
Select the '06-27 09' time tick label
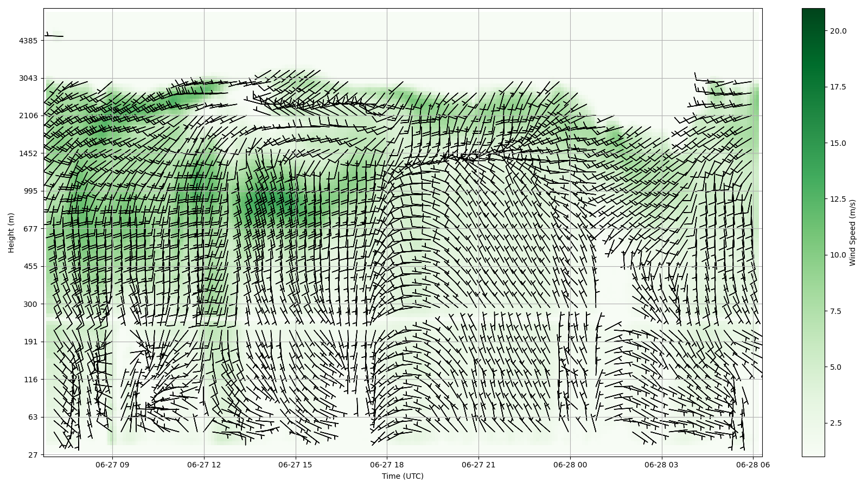coord(113,465)
